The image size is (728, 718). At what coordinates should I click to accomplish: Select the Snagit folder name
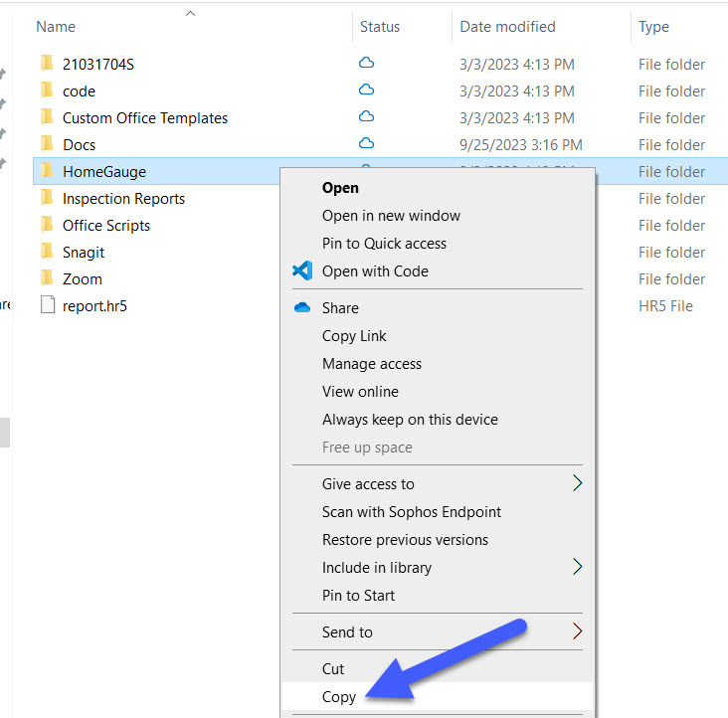click(84, 253)
